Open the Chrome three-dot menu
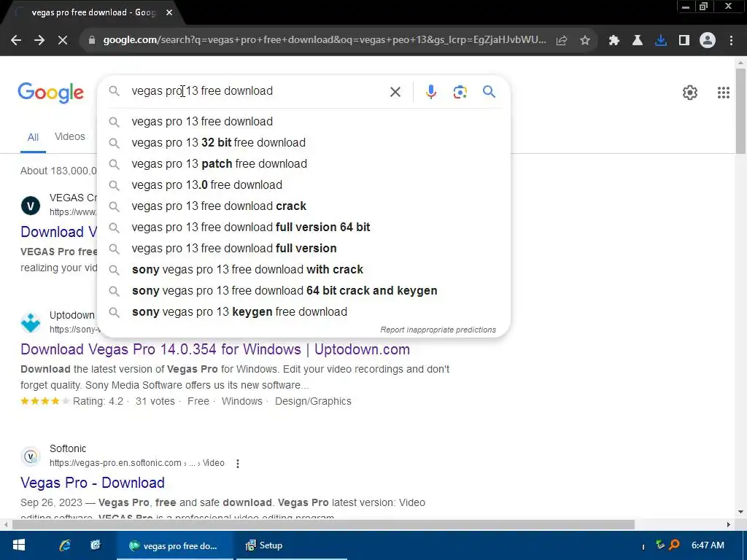The width and height of the screenshot is (747, 560). (731, 41)
